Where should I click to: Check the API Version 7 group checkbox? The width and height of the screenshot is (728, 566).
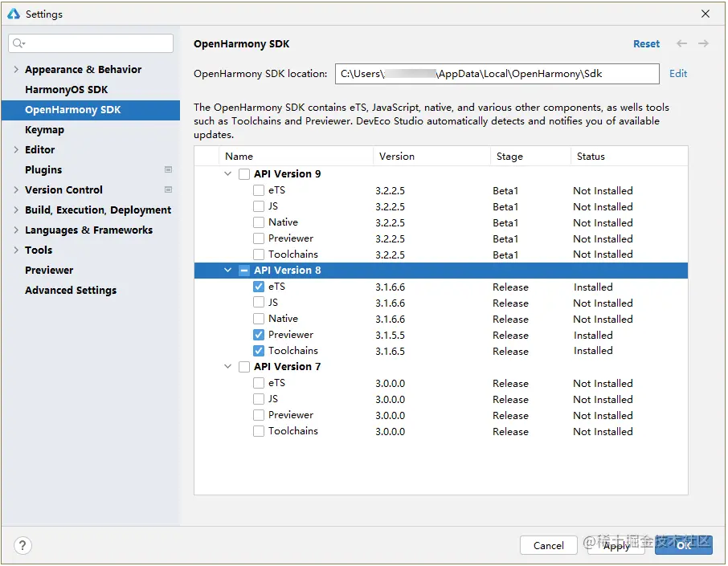[244, 367]
